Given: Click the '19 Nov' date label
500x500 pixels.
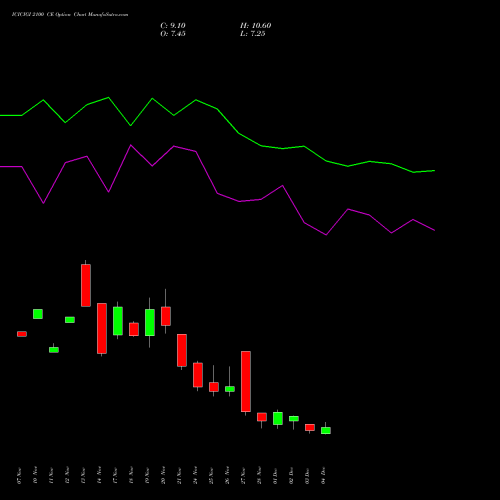Looking at the screenshot, I should [x=147, y=476].
